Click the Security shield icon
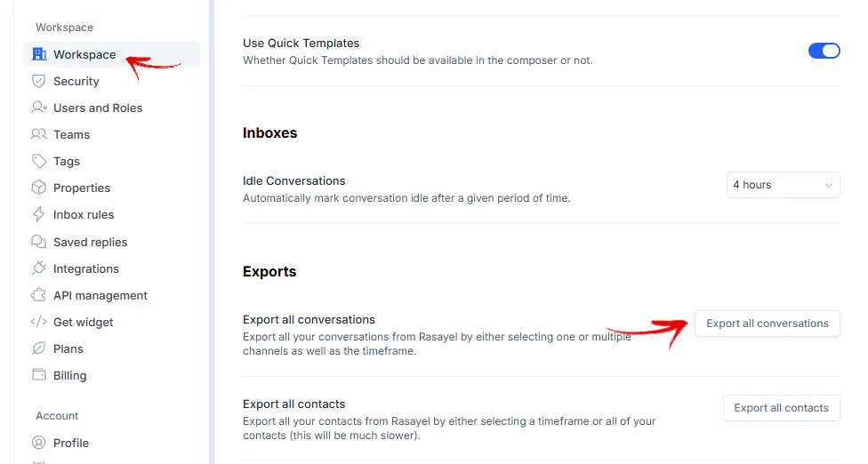This screenshot has width=868, height=464. point(39,81)
